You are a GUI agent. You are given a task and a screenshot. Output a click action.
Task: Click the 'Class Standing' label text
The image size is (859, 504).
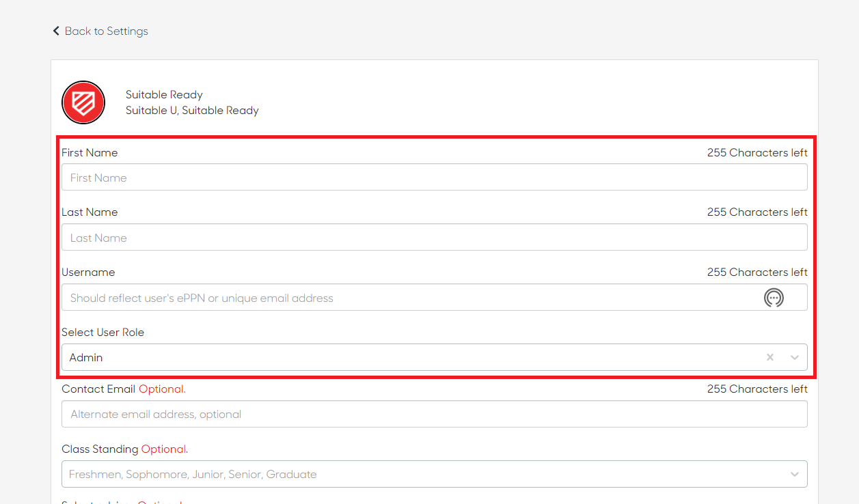coord(100,449)
